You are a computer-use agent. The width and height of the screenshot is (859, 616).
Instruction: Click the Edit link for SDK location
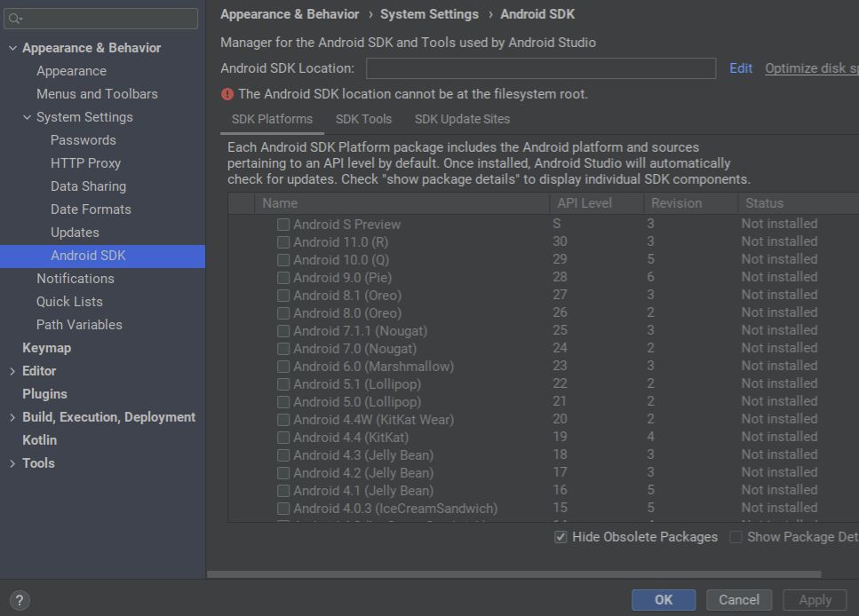741,68
